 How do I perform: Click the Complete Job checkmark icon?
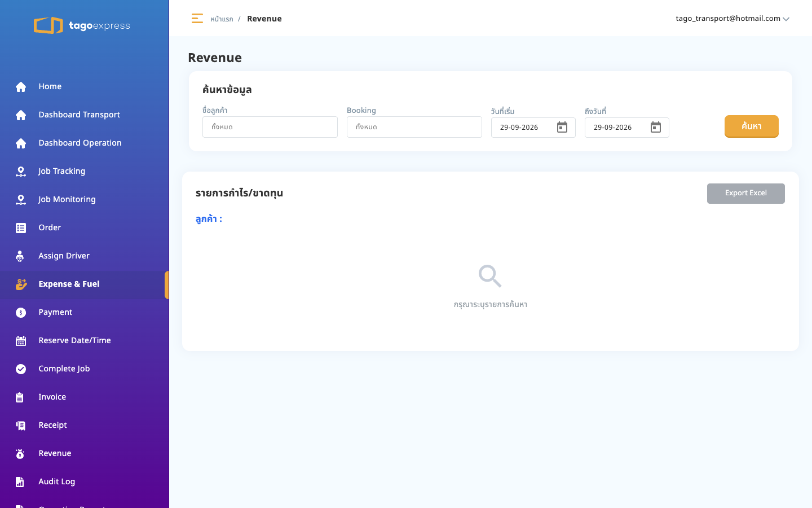tap(21, 369)
